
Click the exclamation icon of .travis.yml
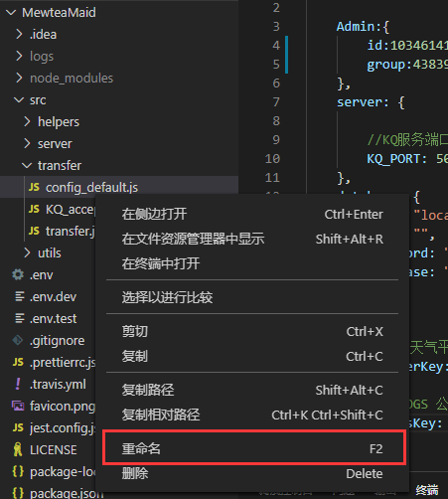(x=18, y=384)
